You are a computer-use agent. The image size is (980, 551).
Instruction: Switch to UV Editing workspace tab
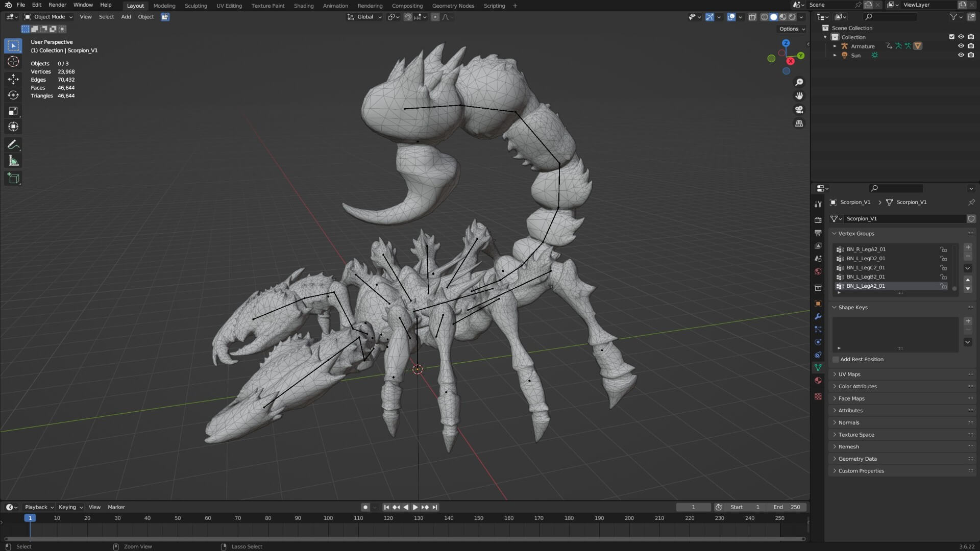229,6
